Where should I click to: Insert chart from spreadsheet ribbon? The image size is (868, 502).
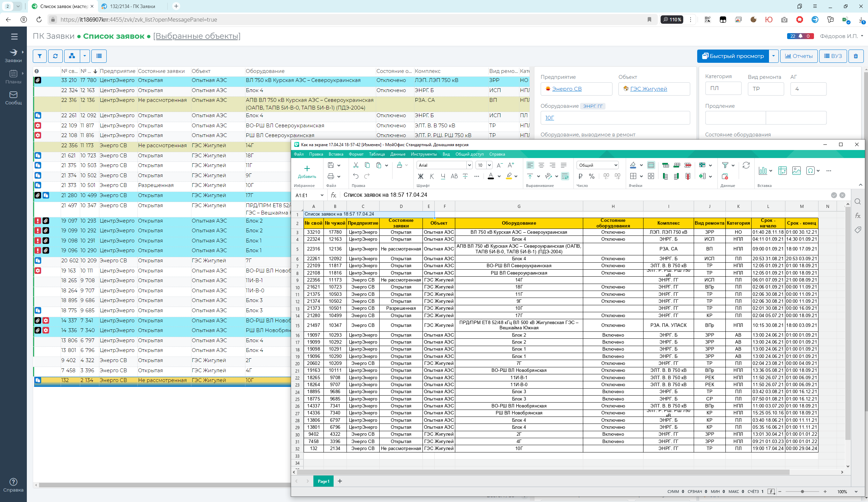(763, 171)
